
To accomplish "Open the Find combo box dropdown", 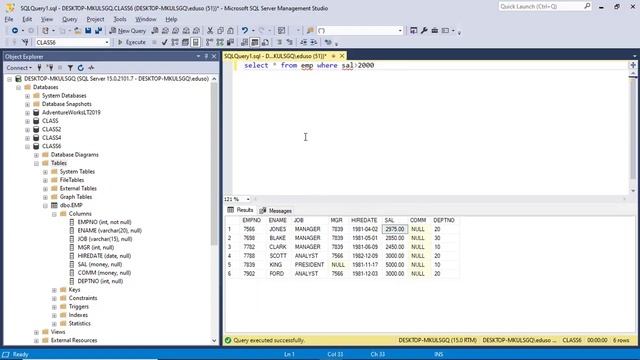I will (x=400, y=31).
